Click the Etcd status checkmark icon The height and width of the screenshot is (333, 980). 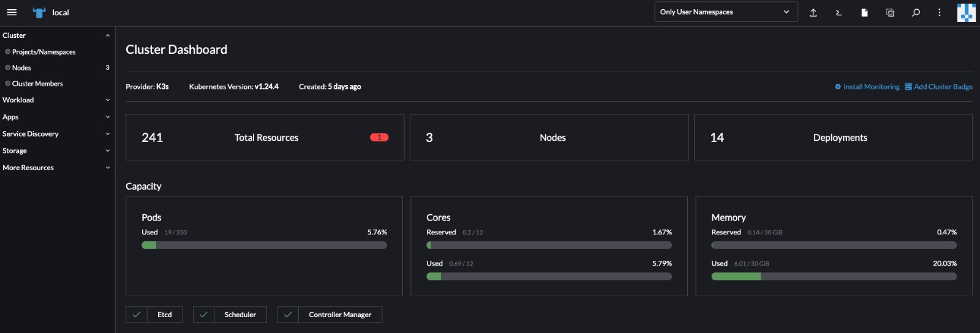coord(137,315)
